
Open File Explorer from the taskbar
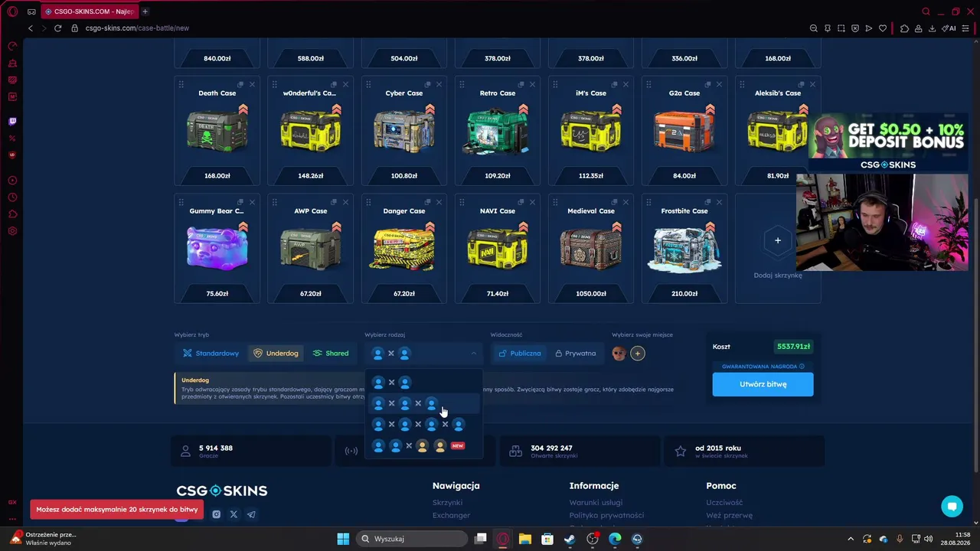pos(524,539)
